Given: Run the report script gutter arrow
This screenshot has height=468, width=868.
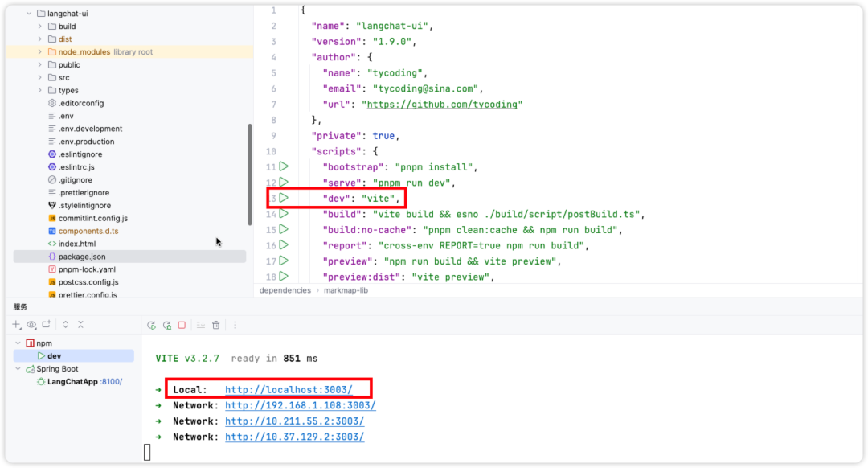Looking at the screenshot, I should 284,244.
